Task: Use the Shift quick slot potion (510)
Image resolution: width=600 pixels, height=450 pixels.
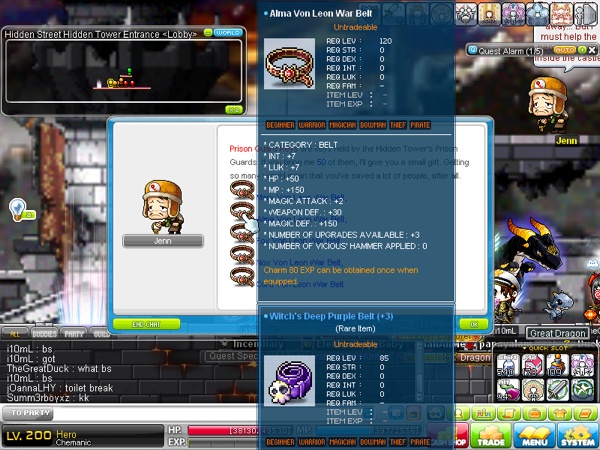Action: (x=508, y=365)
